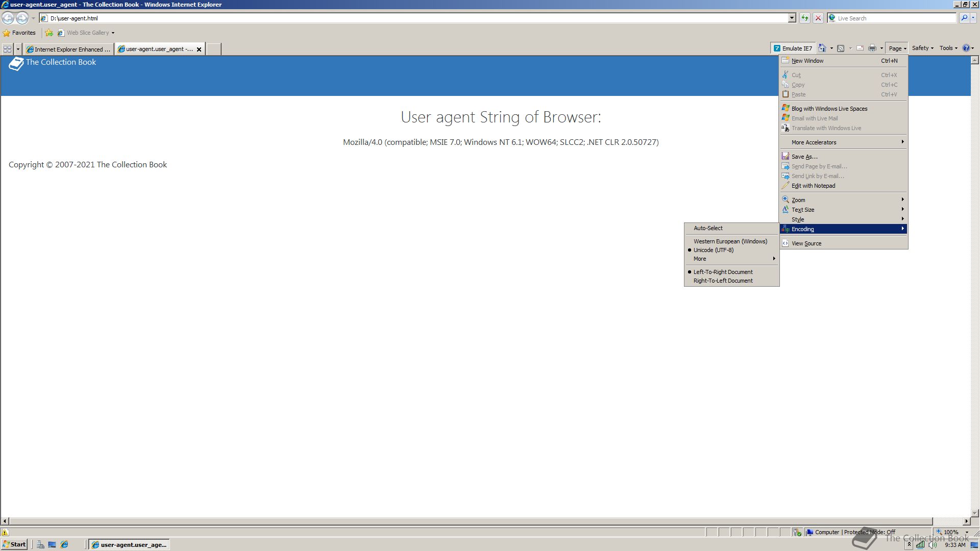Image resolution: width=980 pixels, height=551 pixels.
Task: Click Internet Explorer quick launch icon
Action: (x=64, y=544)
